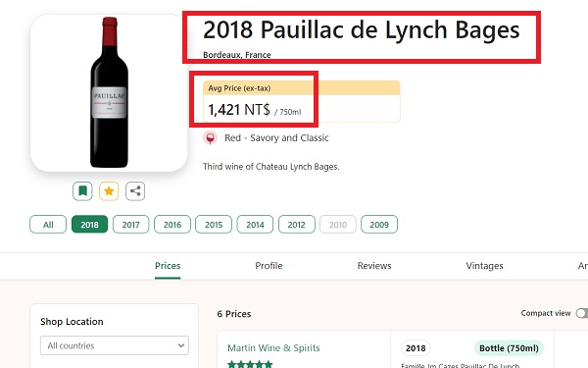588x368 pixels.
Task: Click the share icon under the bottle
Action: [135, 191]
